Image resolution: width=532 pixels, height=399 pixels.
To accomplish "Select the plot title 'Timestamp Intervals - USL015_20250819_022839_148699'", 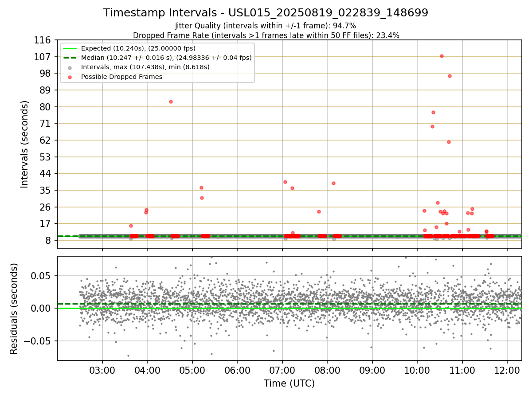I will pos(266,13).
